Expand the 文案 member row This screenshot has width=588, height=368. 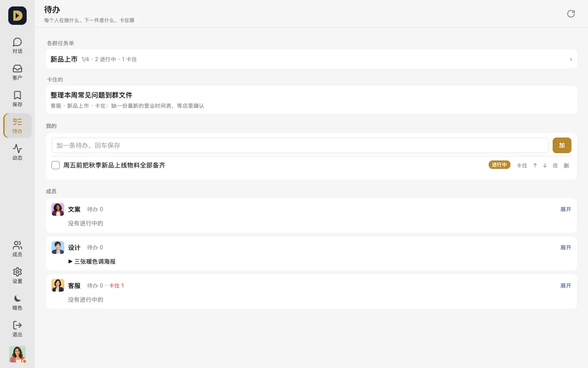pyautogui.click(x=565, y=209)
